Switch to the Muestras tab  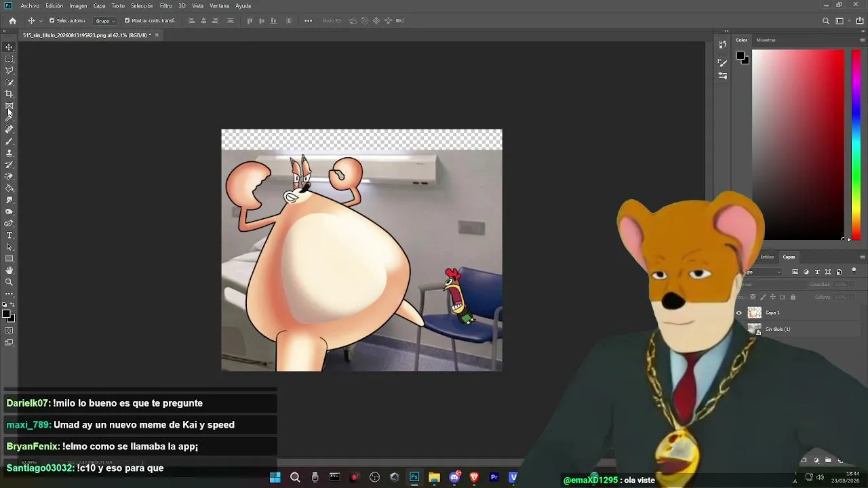[766, 40]
